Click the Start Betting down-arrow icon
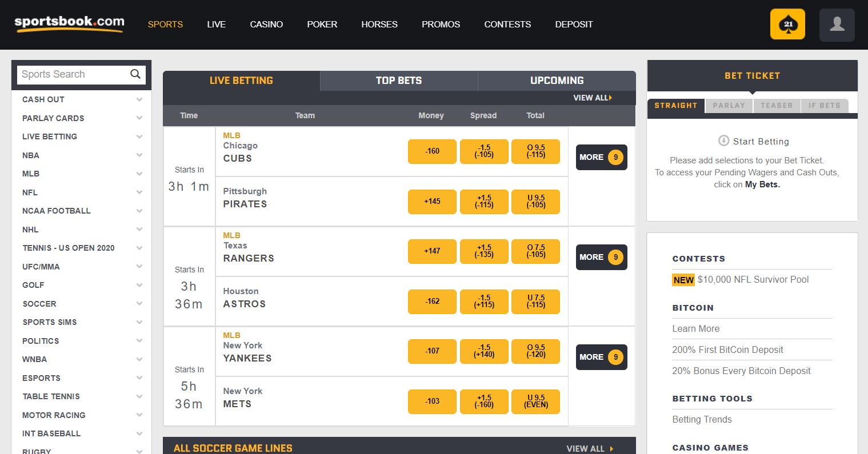Viewport: 868px width, 454px height. [x=723, y=140]
